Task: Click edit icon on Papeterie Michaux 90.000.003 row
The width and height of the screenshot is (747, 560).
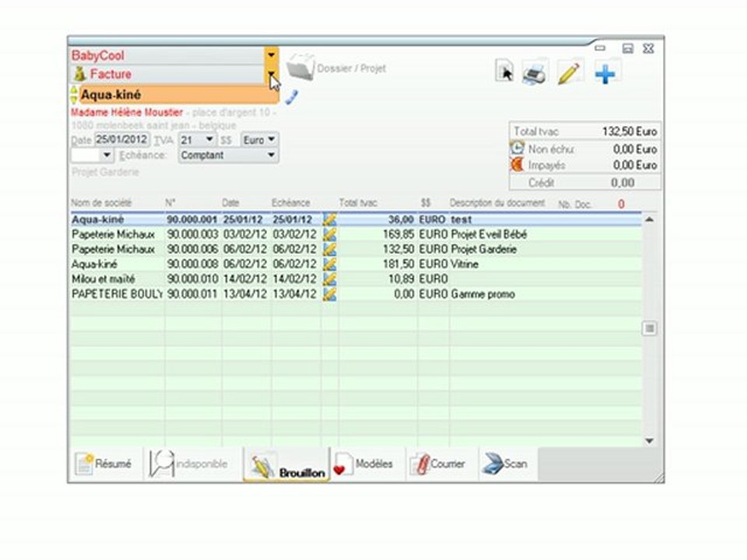Action: coord(330,234)
